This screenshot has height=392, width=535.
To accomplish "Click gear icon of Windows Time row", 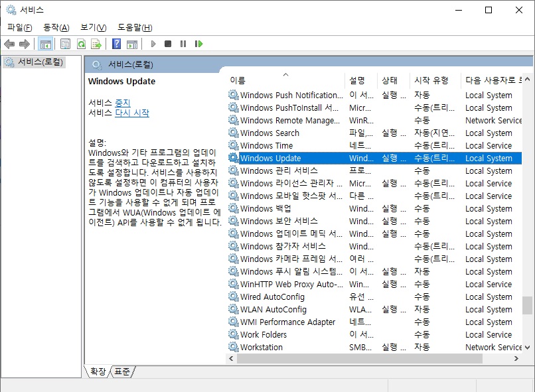I will pos(234,145).
